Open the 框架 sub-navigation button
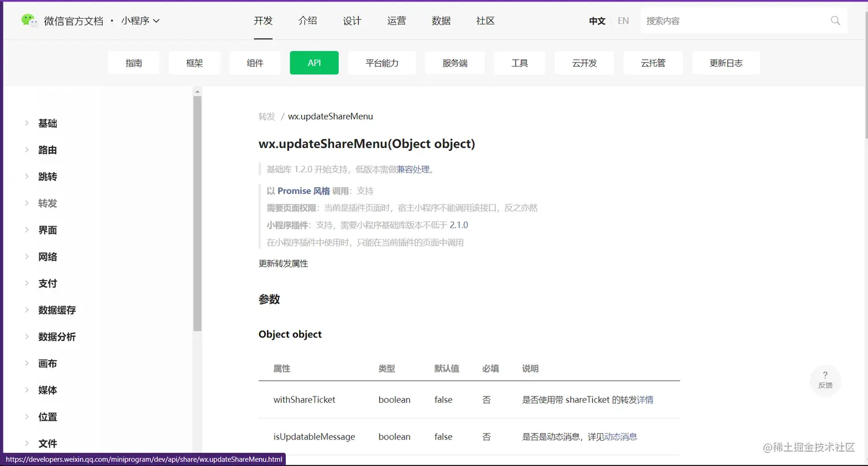This screenshot has width=868, height=466. coord(195,63)
